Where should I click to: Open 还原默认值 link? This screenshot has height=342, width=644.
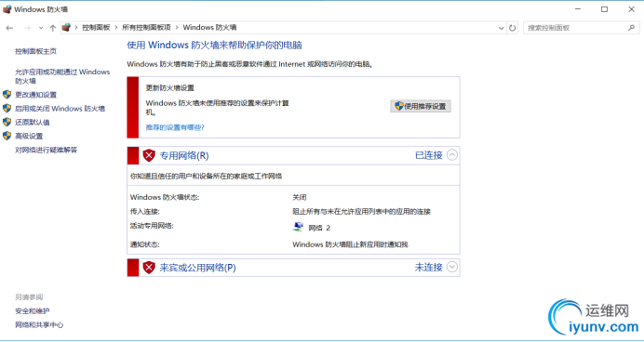pyautogui.click(x=33, y=122)
